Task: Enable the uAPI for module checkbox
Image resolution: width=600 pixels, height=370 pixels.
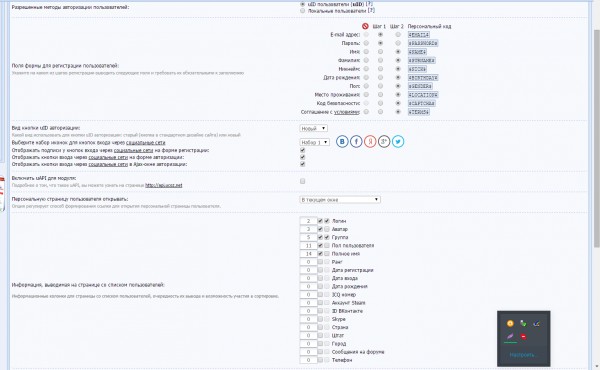Action: click(x=303, y=181)
